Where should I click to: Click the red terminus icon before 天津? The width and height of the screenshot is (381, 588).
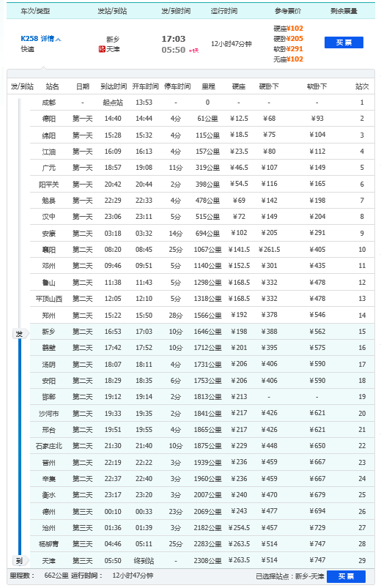click(x=102, y=49)
